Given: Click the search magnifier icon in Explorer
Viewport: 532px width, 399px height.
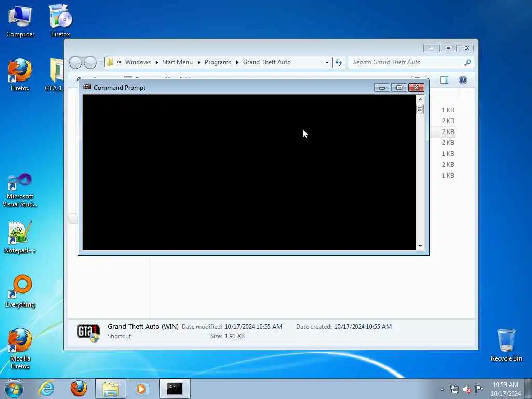Looking at the screenshot, I should (x=468, y=62).
